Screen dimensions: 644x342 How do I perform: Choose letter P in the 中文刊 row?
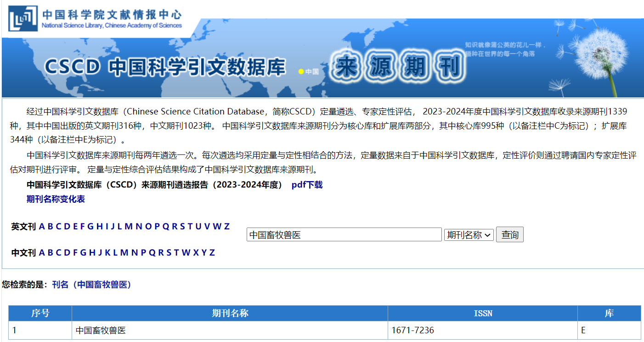pos(144,253)
